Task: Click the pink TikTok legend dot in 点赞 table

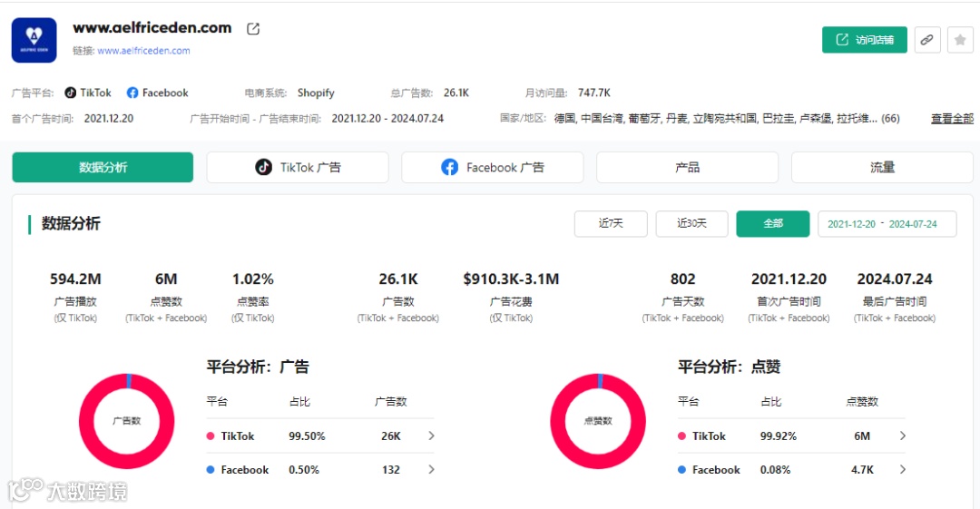Action: pyautogui.click(x=681, y=436)
